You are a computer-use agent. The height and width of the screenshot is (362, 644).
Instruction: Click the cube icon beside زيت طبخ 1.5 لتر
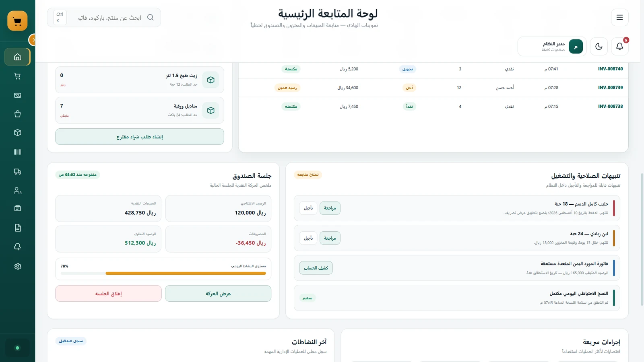pyautogui.click(x=211, y=80)
